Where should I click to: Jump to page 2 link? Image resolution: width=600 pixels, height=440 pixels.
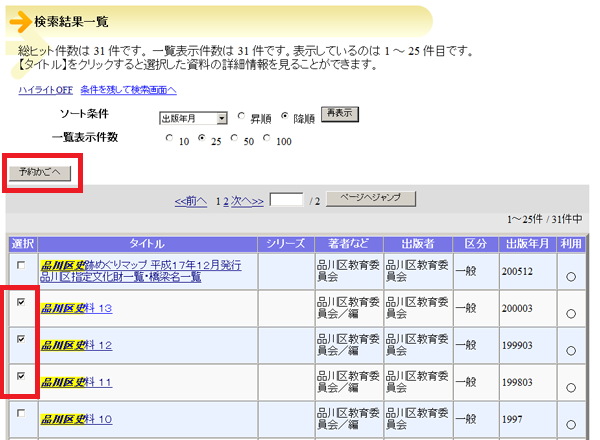226,201
